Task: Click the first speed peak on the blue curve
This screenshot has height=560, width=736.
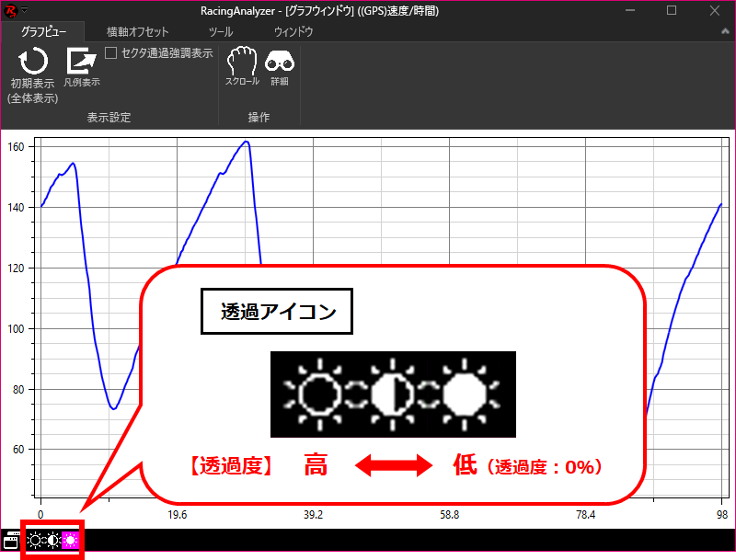Action: tap(73, 163)
